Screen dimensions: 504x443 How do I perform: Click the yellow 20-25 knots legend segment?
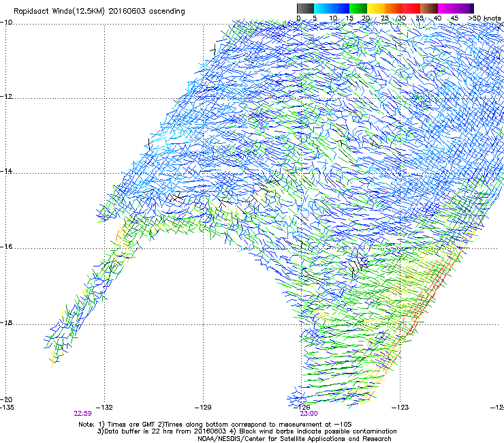tap(376, 9)
